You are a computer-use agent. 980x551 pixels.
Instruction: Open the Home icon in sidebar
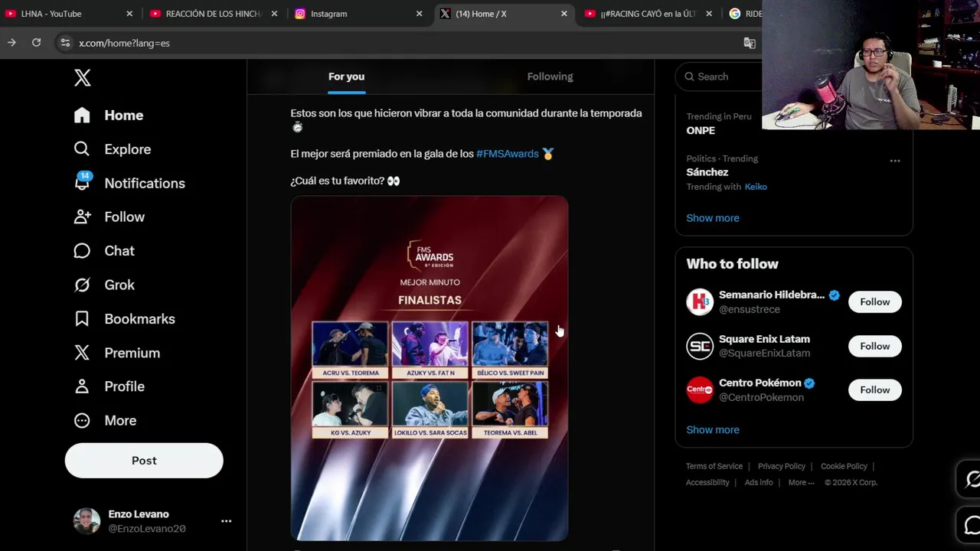(82, 115)
